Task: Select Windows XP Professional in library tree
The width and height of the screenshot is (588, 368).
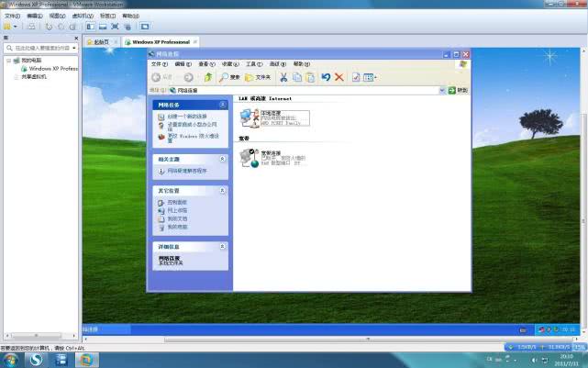Action: (x=52, y=68)
